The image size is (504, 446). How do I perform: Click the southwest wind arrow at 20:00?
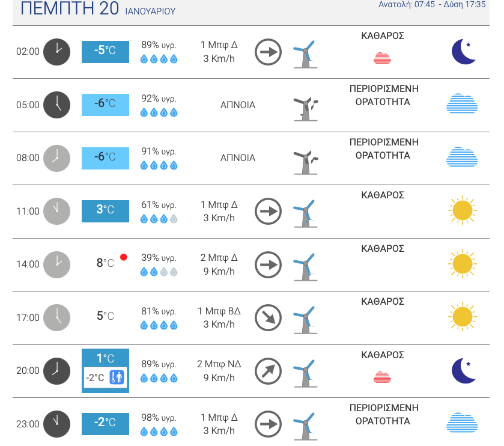(x=268, y=371)
